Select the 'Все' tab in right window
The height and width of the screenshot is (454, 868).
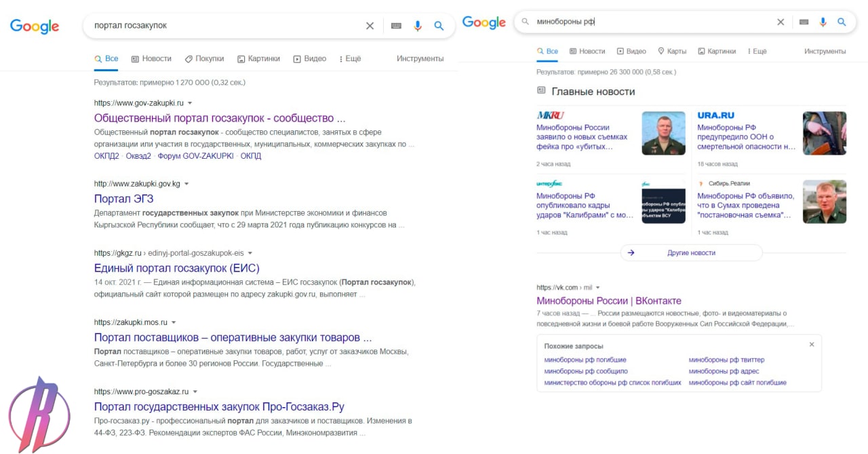547,51
